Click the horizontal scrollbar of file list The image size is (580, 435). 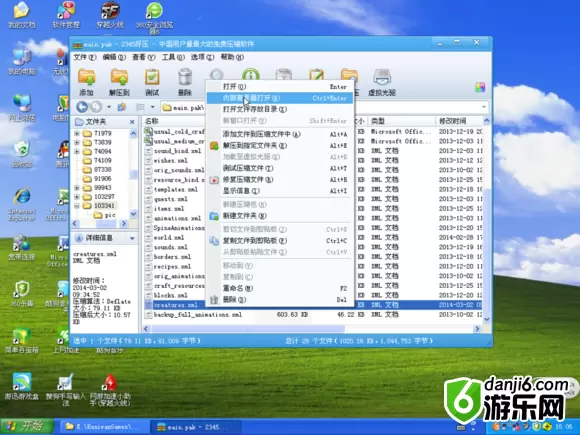[x=311, y=328]
